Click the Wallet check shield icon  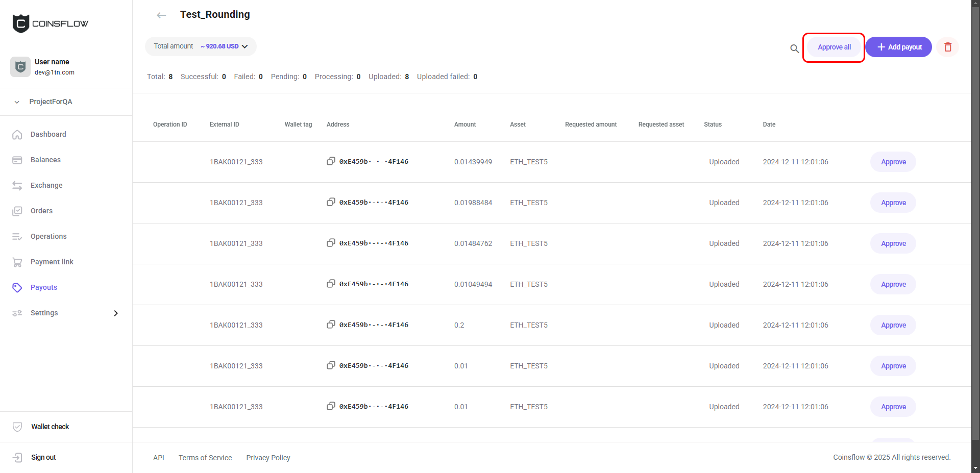[x=17, y=427]
